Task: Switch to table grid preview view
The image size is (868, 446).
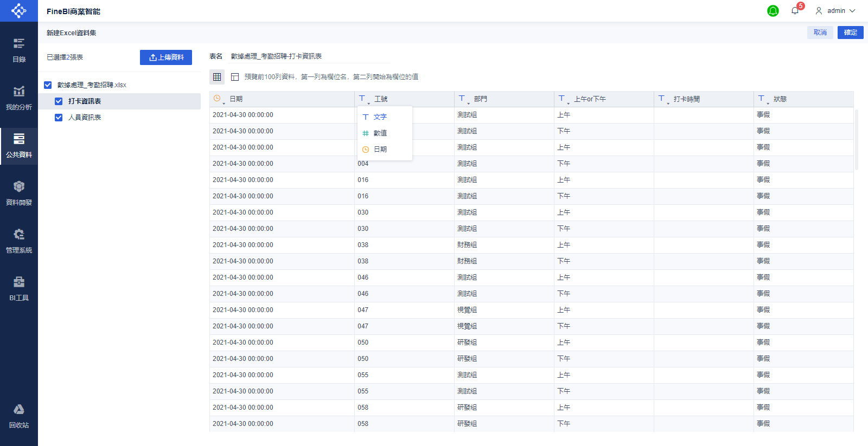Action: pos(217,77)
